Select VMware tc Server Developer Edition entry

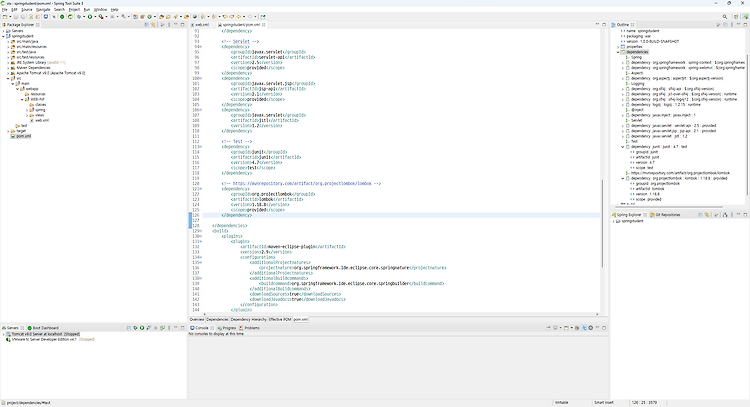coord(50,340)
